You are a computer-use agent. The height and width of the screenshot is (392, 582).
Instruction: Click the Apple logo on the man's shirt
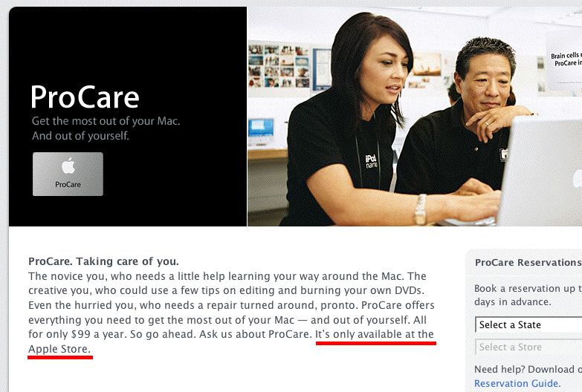[x=503, y=154]
